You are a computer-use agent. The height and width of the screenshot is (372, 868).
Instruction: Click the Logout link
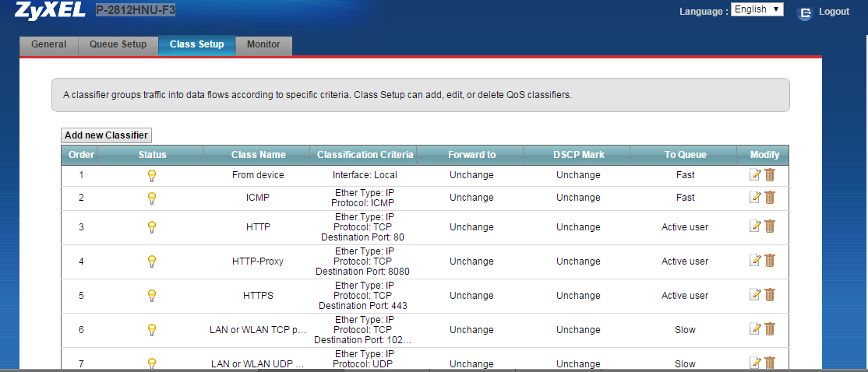click(x=834, y=12)
